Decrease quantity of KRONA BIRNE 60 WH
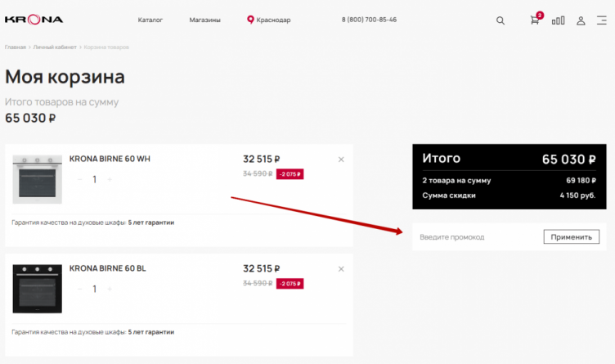This screenshot has width=615, height=364. [x=79, y=179]
